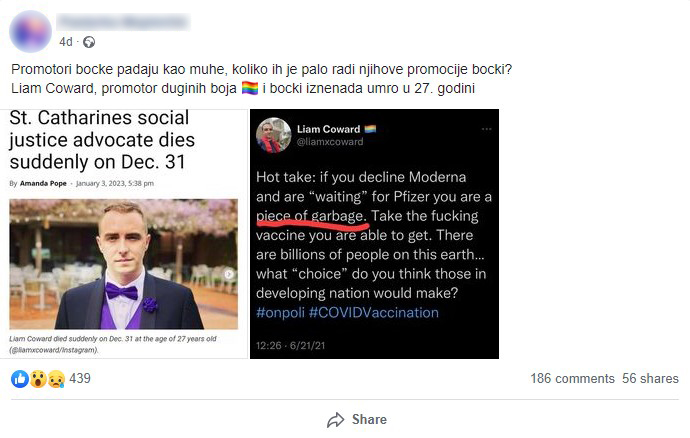Click the Share arrow icon
The width and height of the screenshot is (690, 438).
tap(336, 420)
